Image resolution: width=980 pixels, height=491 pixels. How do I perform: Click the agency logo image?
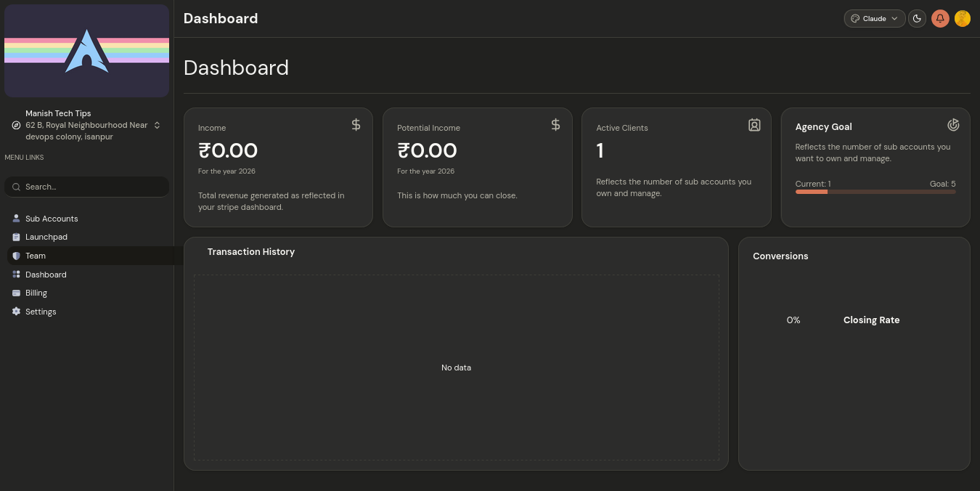pyautogui.click(x=87, y=51)
